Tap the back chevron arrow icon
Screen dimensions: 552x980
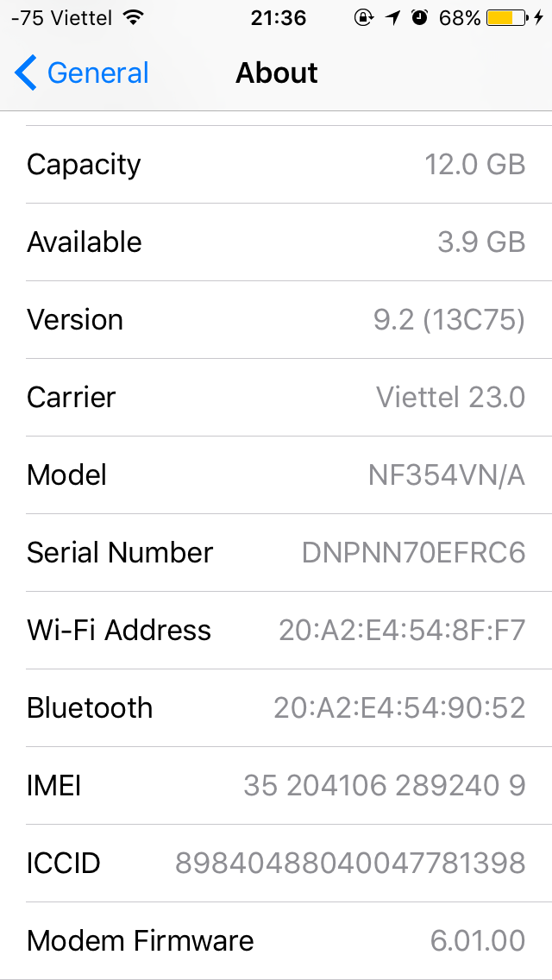pos(26,73)
